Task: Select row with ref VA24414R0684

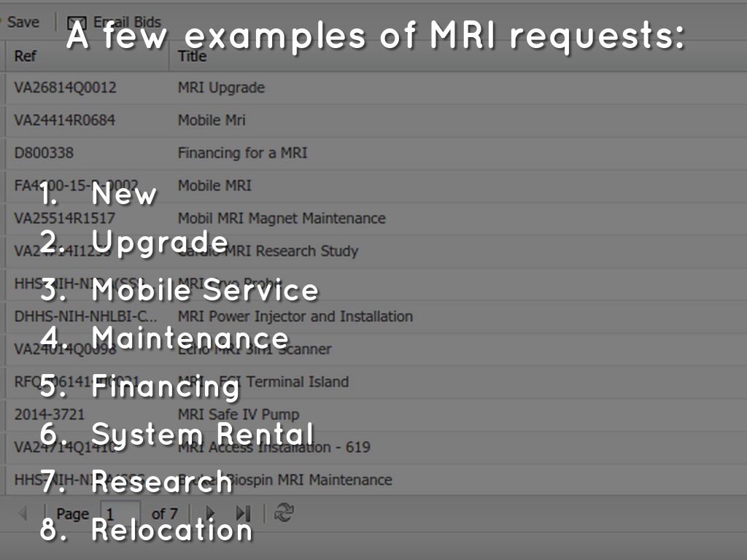Action: pos(64,120)
